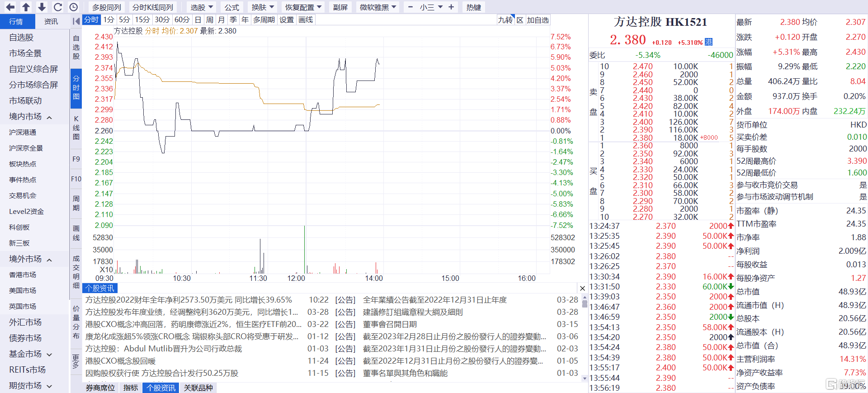The image size is (868, 393).
Task: Open 多周期 view
Action: point(264,19)
